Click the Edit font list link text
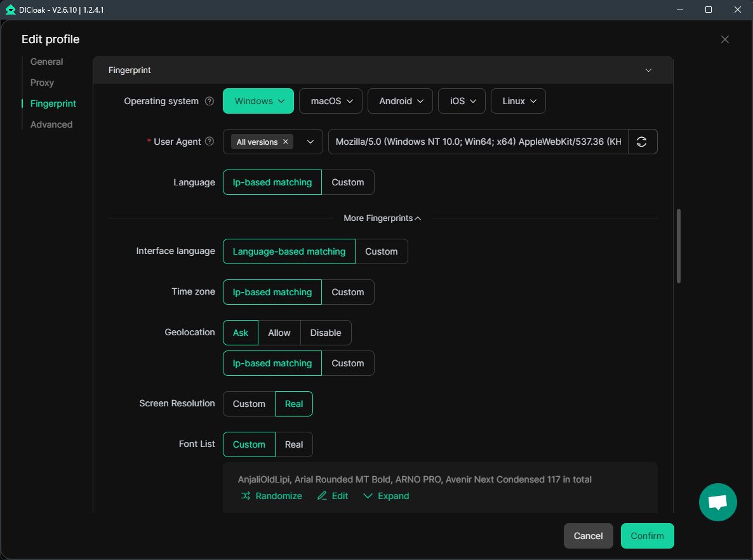 click(x=340, y=496)
